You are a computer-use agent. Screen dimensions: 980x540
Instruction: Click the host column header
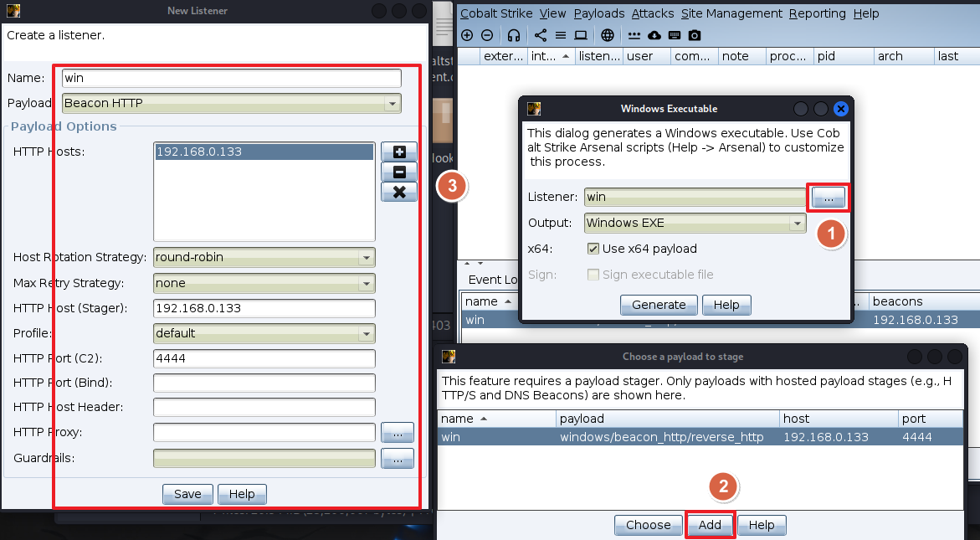tap(839, 419)
